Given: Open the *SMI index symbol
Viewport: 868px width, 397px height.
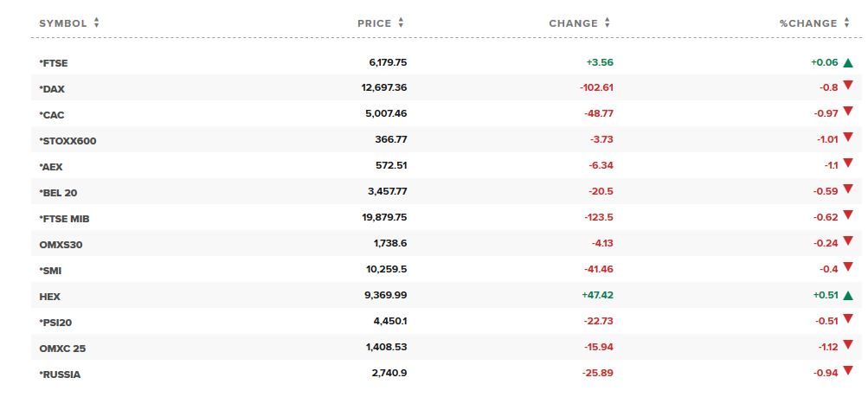Looking at the screenshot, I should coord(50,271).
